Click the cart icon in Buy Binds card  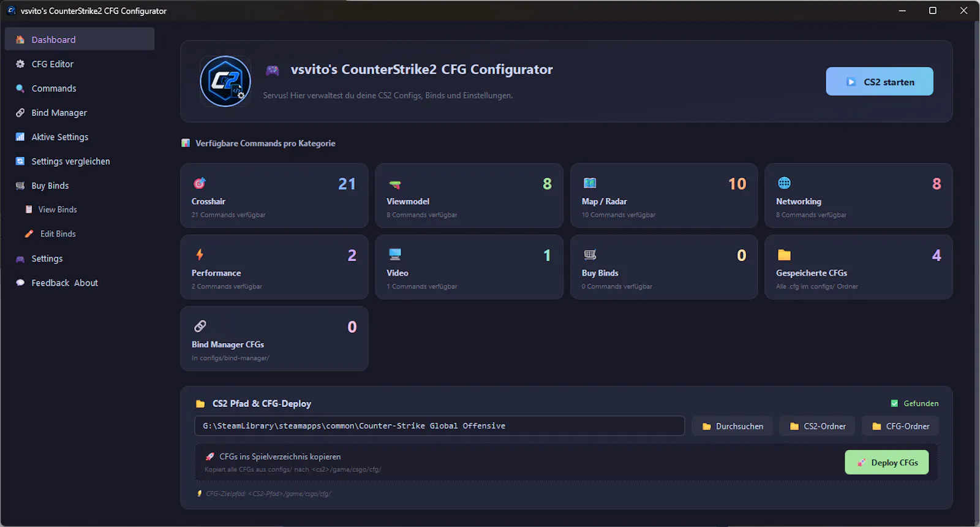[x=590, y=254]
